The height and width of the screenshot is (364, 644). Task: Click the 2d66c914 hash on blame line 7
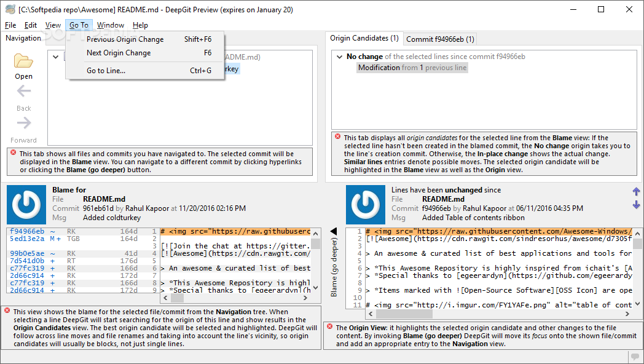26,275
